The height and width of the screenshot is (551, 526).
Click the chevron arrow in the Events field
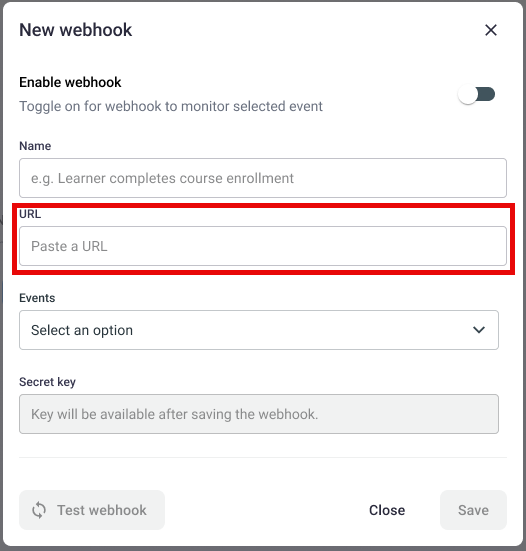[x=479, y=330]
